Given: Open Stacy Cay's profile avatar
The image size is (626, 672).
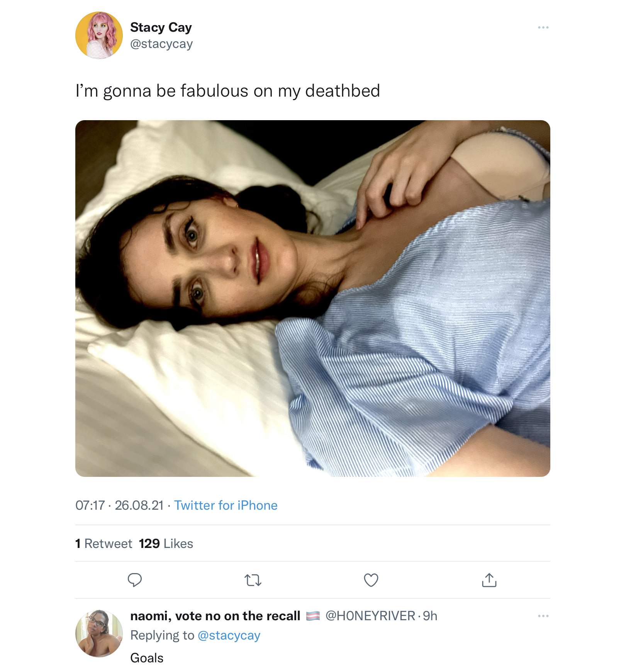Looking at the screenshot, I should click(99, 35).
